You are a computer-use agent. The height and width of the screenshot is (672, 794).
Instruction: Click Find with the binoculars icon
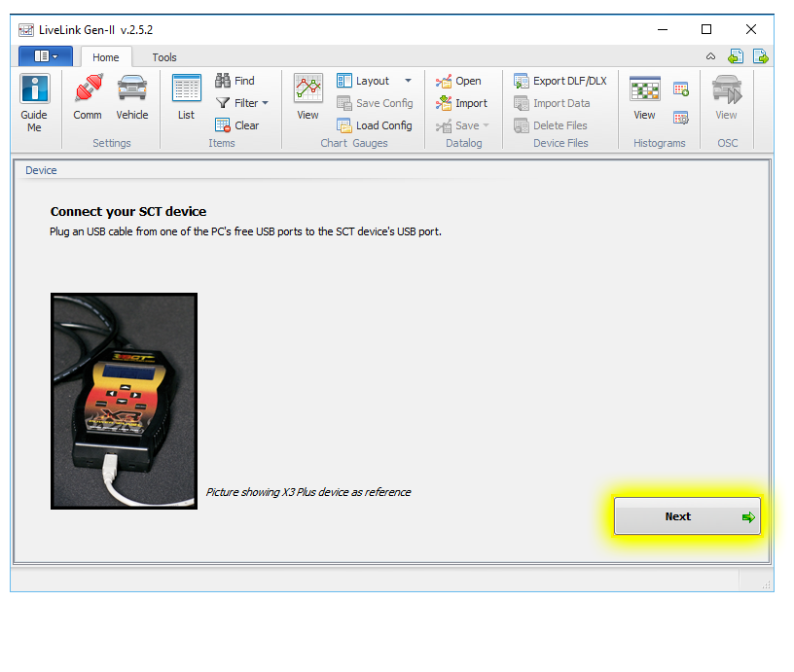235,81
